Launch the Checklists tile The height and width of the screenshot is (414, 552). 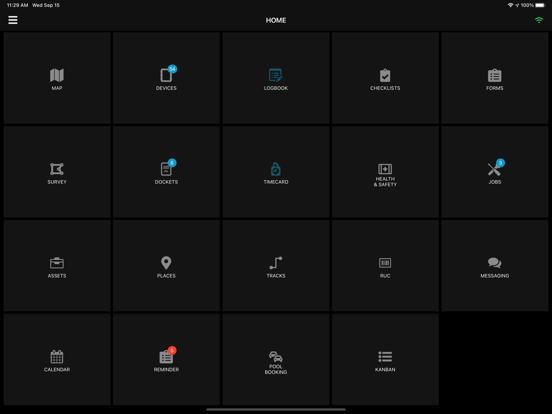[x=385, y=78]
